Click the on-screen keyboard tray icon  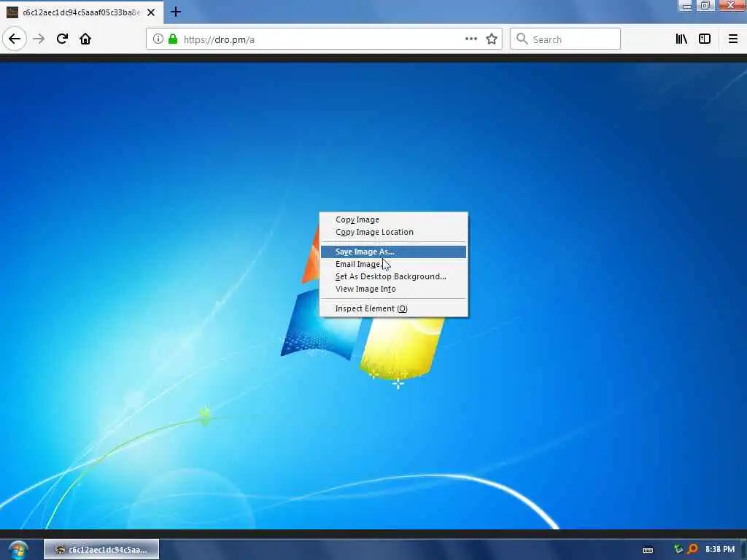point(648,550)
